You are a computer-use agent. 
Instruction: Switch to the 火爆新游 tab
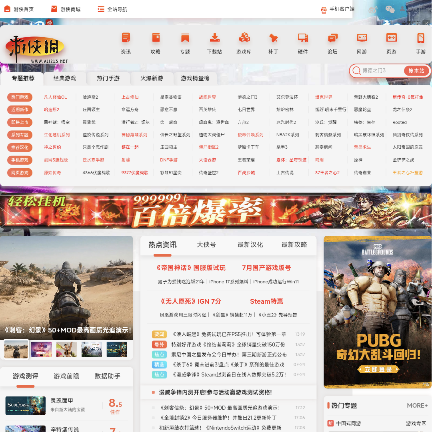click(x=152, y=78)
